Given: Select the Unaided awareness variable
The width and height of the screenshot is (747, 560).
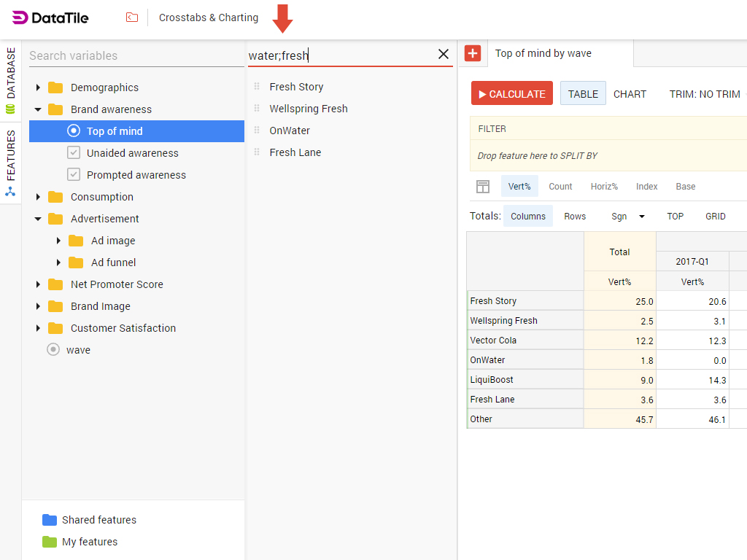Looking at the screenshot, I should pyautogui.click(x=132, y=153).
